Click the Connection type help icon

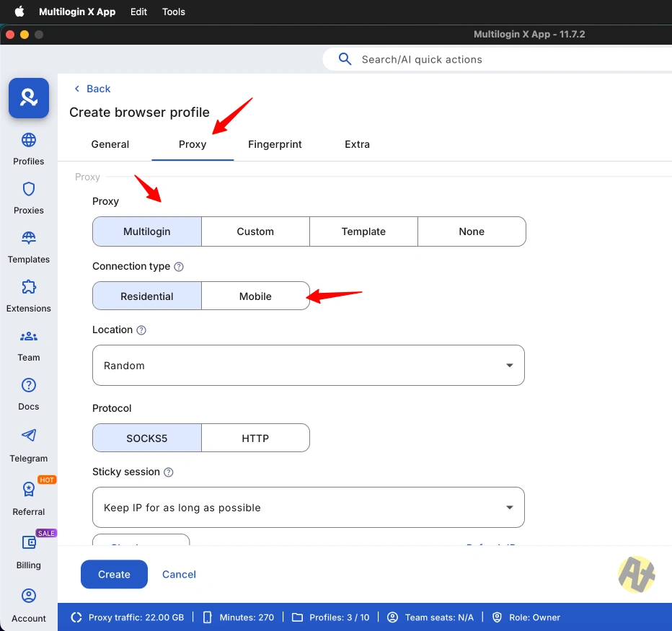tap(179, 267)
